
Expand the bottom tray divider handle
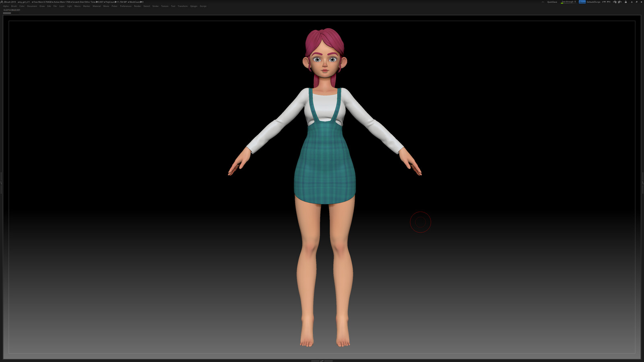pos(322,361)
